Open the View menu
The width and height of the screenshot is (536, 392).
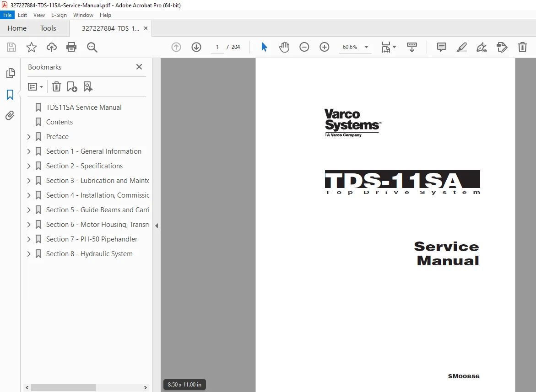39,15
